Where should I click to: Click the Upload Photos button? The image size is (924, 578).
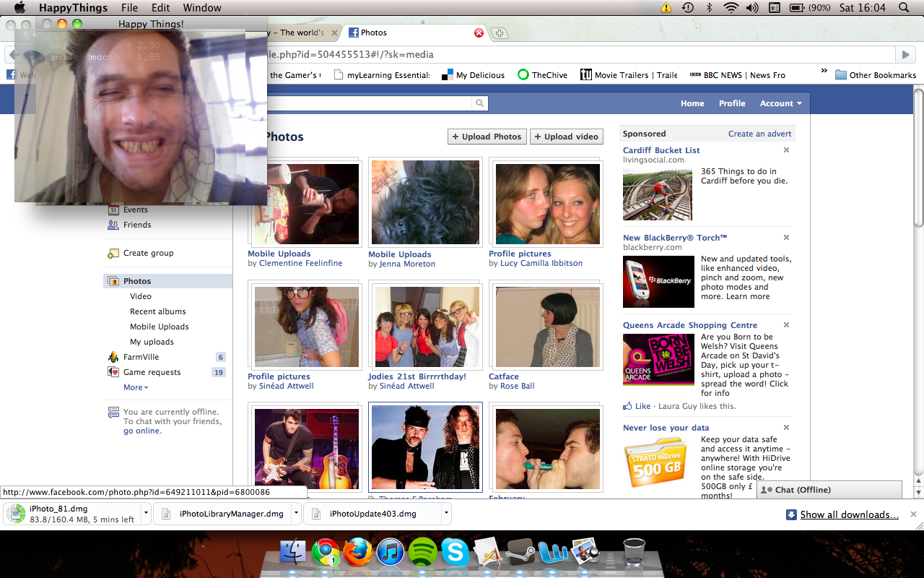click(487, 137)
